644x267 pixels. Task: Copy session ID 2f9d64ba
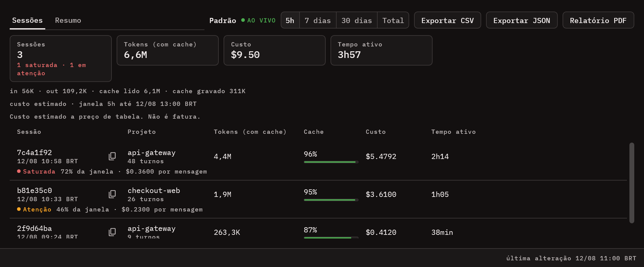point(112,232)
